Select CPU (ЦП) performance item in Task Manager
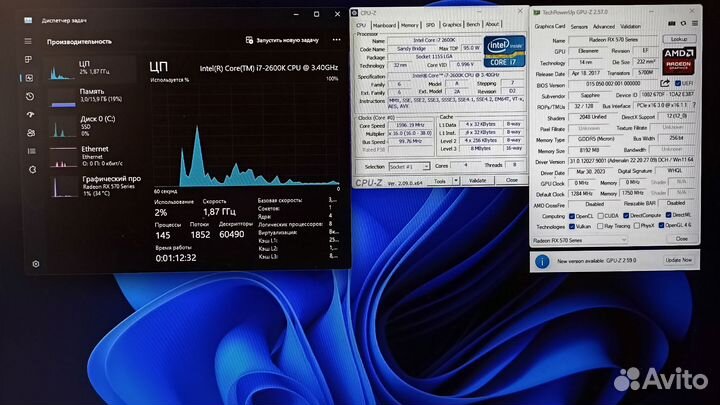720x405 pixels. coord(91,69)
